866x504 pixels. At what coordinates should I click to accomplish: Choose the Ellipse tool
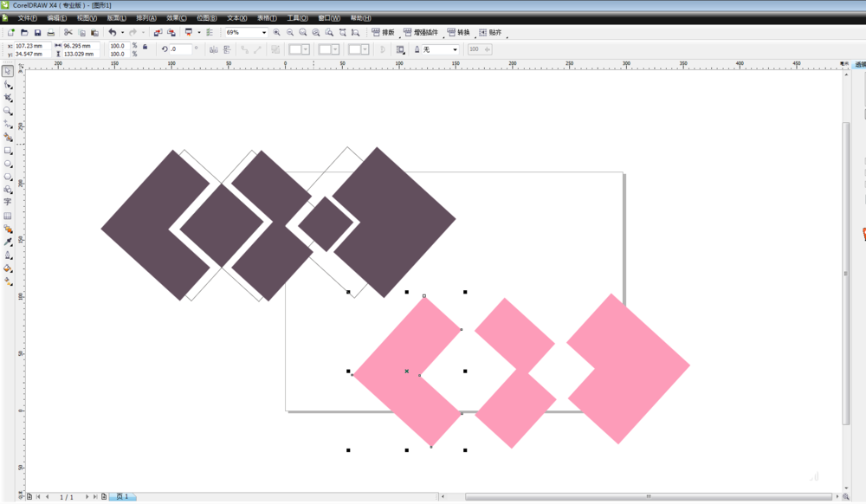pyautogui.click(x=8, y=163)
